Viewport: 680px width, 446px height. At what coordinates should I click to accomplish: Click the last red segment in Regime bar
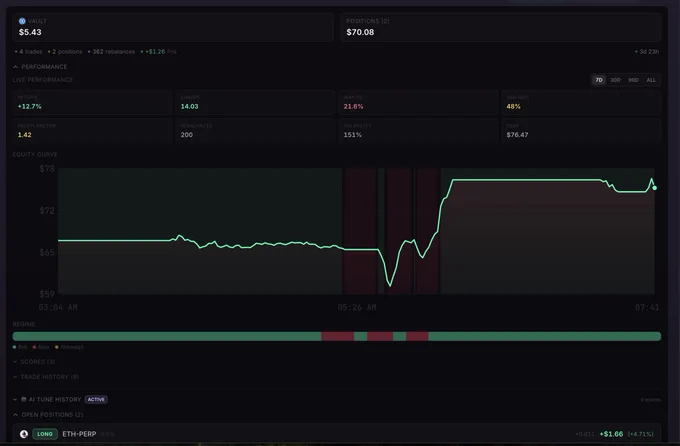(417, 336)
